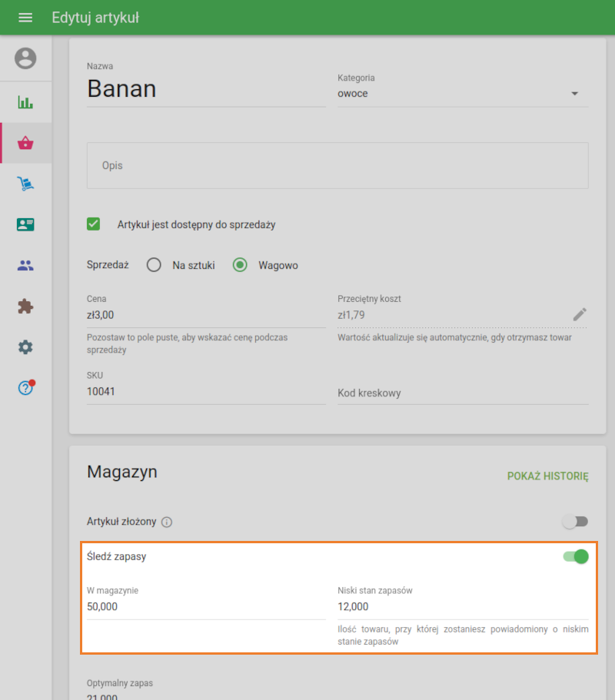The height and width of the screenshot is (700, 615).
Task: Uncheck Artykuł jest dostępny do sprzedaży
Action: tap(94, 224)
